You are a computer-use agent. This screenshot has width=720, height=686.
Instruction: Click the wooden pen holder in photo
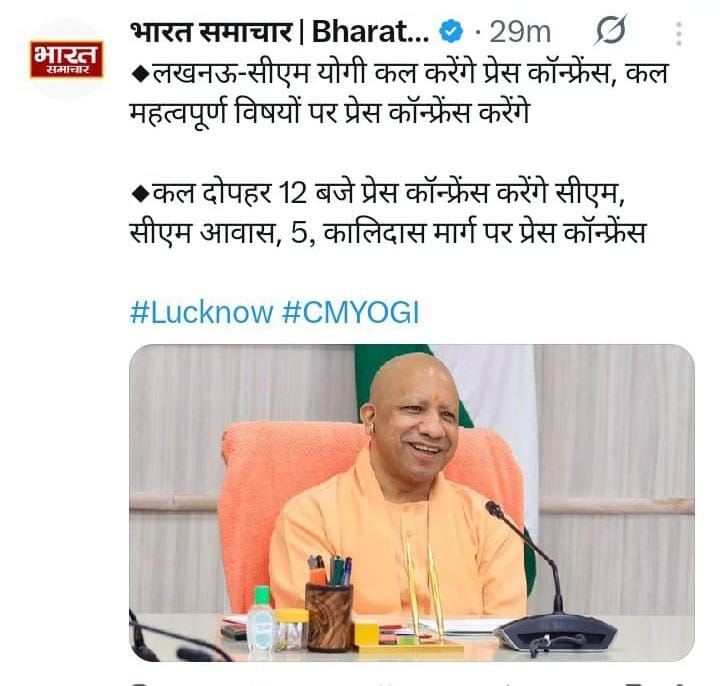pos(329,616)
